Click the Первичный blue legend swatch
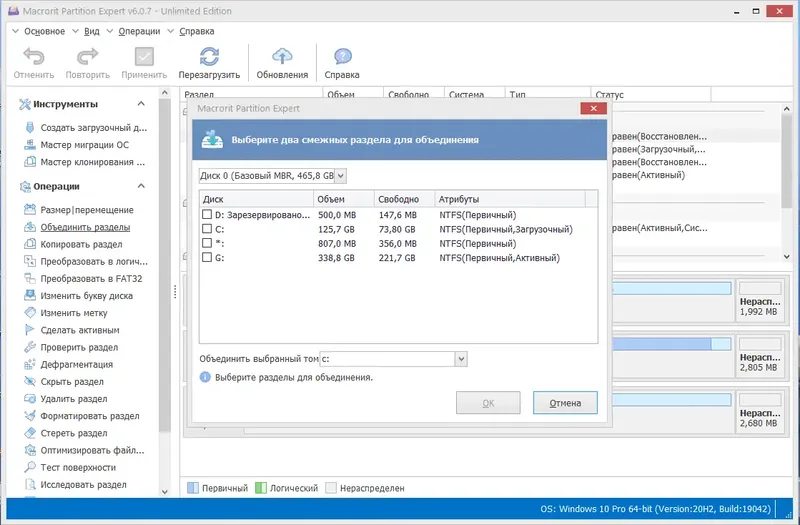 tap(193, 488)
